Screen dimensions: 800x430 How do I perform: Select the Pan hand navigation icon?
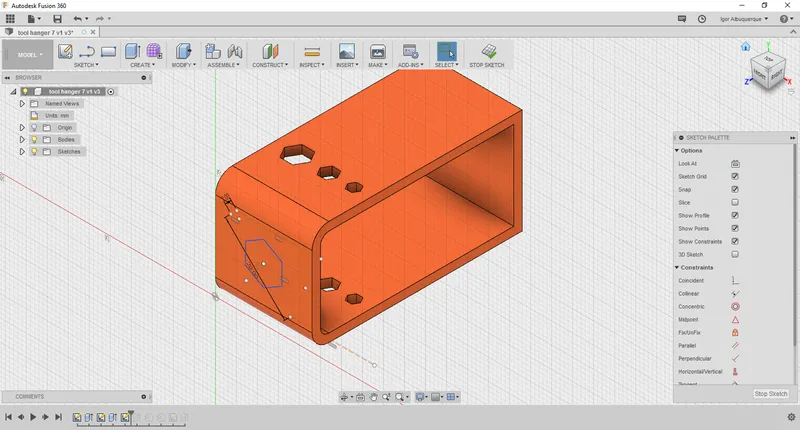pos(373,397)
